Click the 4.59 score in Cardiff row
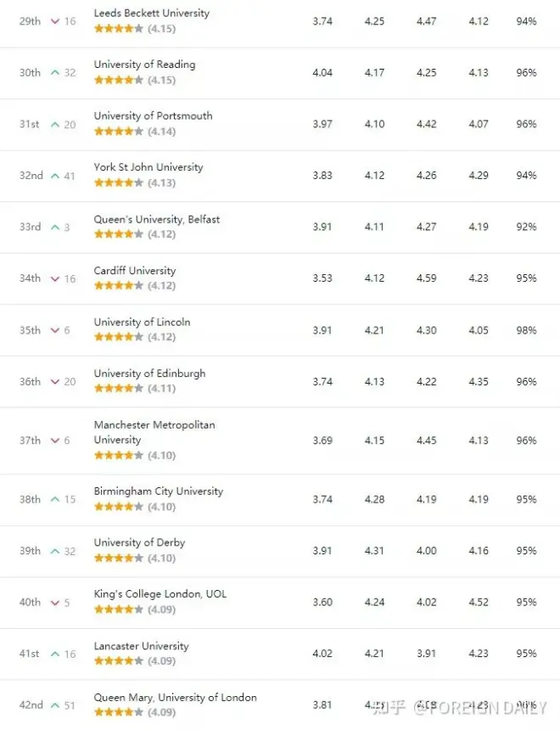Screen dimensions: 560x730 coord(426,278)
